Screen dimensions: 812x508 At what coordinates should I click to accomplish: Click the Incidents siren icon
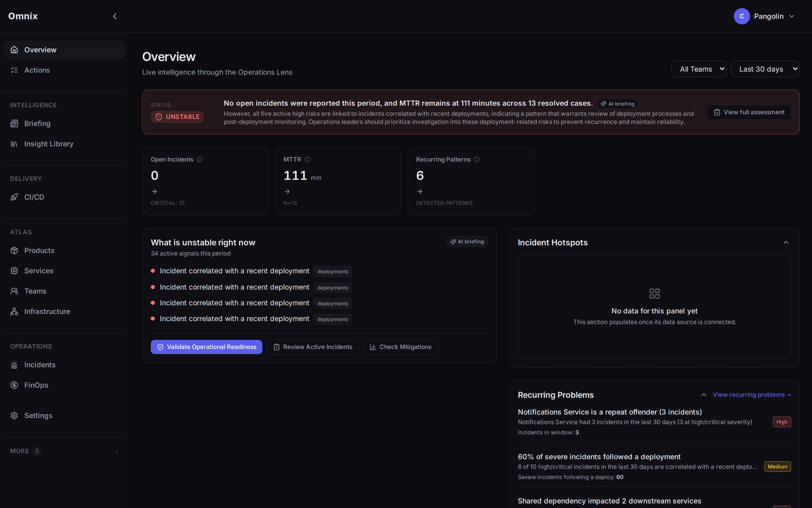point(14,365)
